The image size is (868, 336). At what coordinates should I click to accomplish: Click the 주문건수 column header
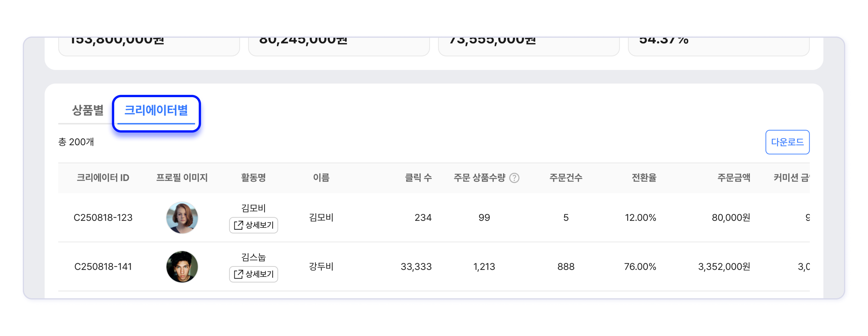coord(566,178)
